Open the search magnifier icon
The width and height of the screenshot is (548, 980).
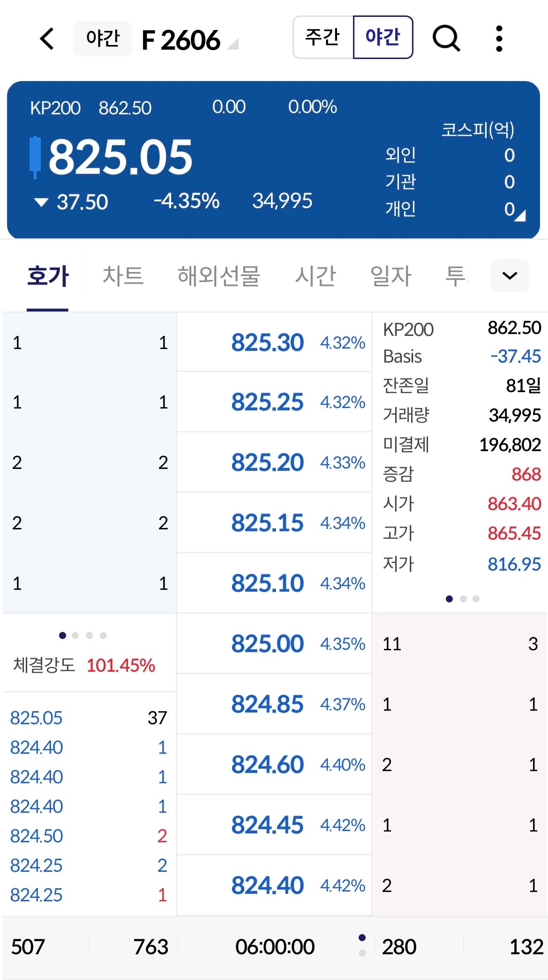coord(446,38)
